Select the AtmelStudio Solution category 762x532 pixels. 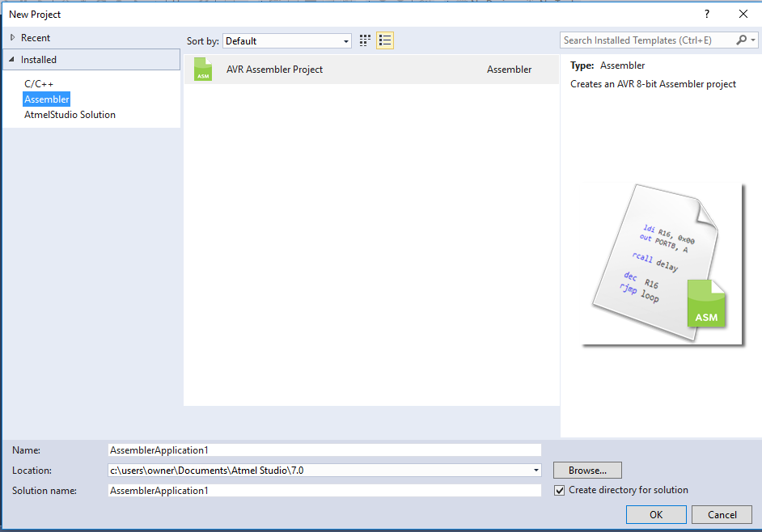(70, 115)
